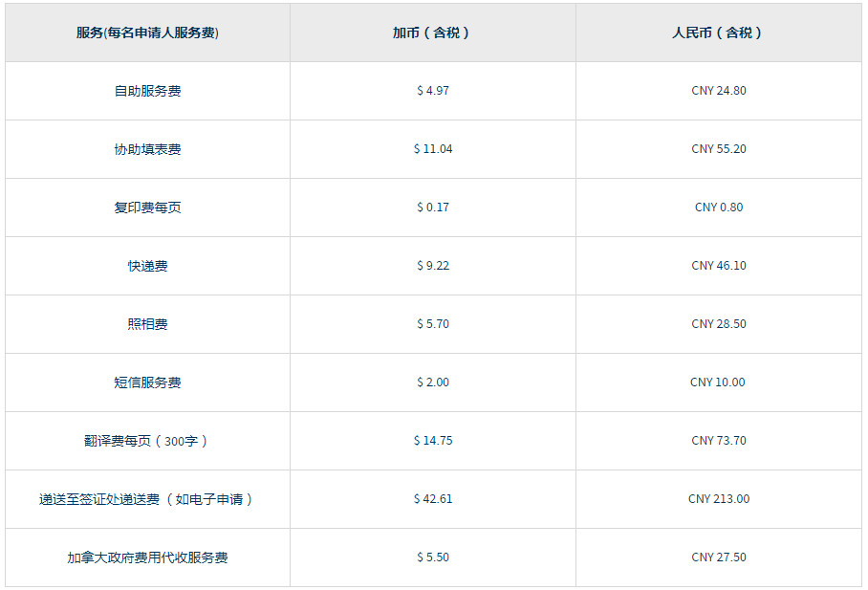868x590 pixels.
Task: Select the $ 42.61 delivery fee value
Action: point(432,498)
